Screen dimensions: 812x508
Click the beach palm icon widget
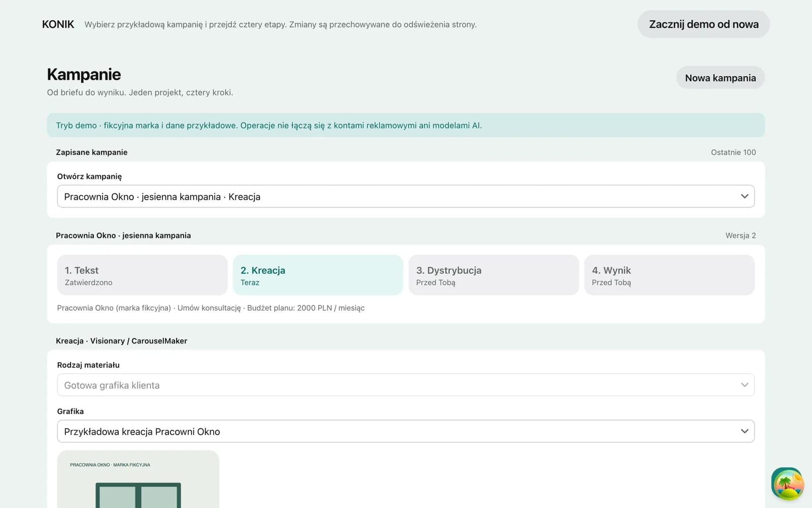(787, 484)
